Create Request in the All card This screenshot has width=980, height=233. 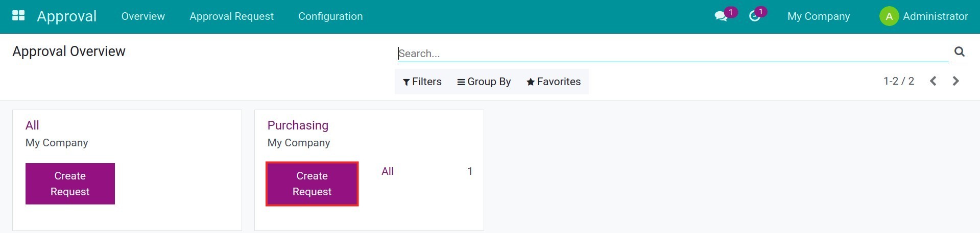[70, 184]
